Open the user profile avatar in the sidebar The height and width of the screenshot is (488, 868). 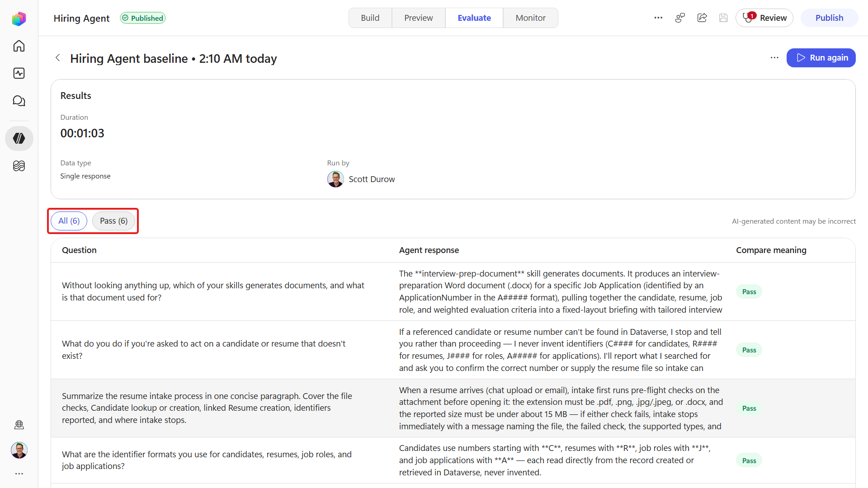[x=19, y=450]
